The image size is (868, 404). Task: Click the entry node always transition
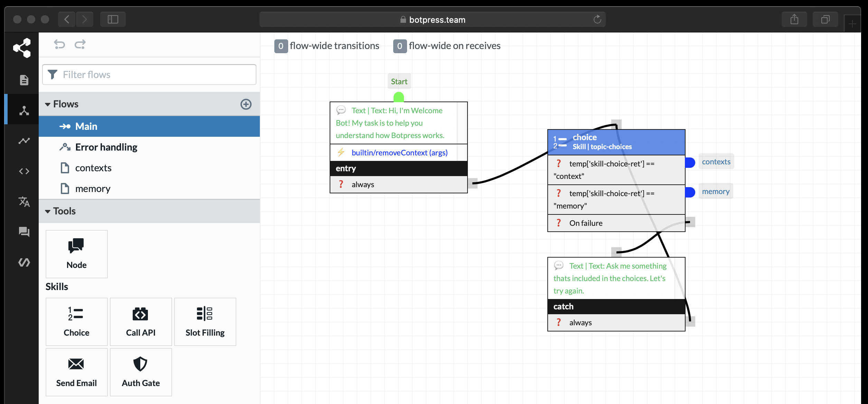coord(399,184)
